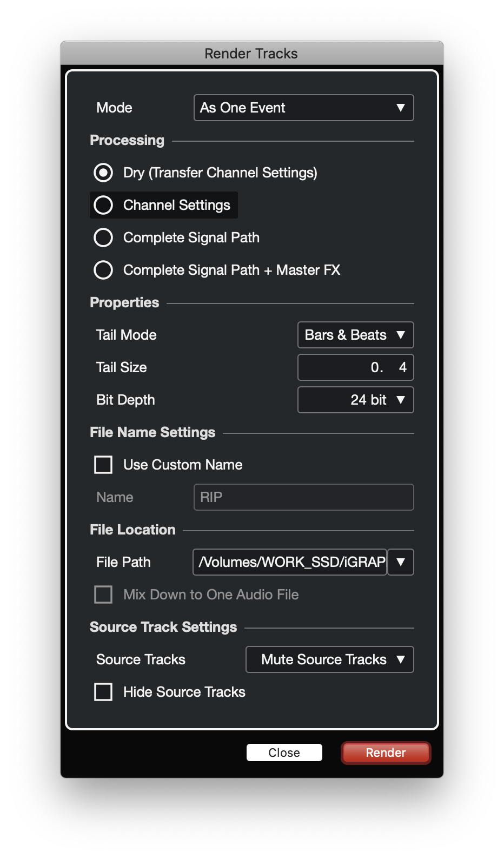Click the Mode dropdown arrow icon
The width and height of the screenshot is (504, 858).
[401, 108]
